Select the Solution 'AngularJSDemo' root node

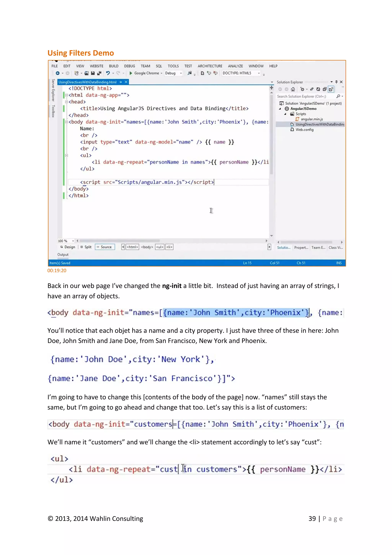(311, 103)
